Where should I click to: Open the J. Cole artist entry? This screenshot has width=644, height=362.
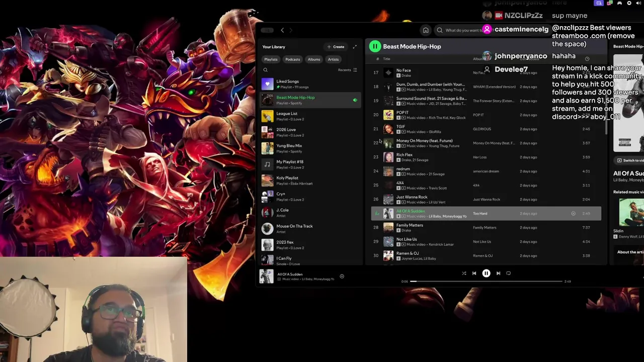(x=310, y=212)
